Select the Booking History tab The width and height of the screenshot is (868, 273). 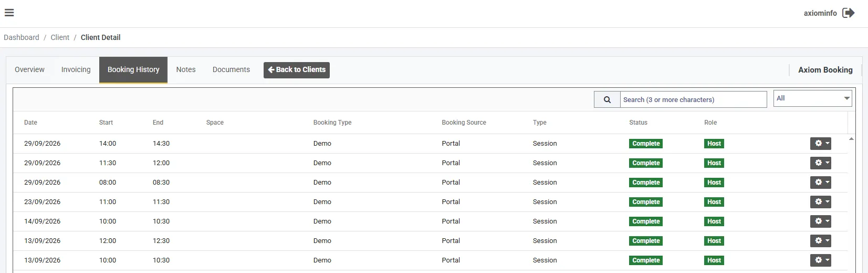click(x=133, y=69)
